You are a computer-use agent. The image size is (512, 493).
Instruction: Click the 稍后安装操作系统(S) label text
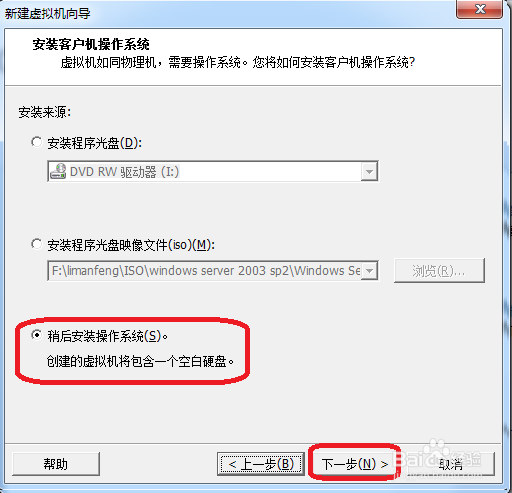tap(107, 336)
